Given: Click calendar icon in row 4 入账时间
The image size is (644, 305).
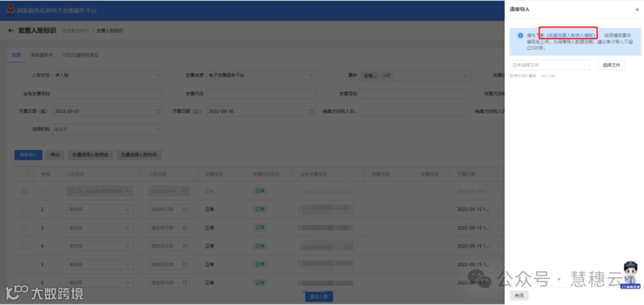Looking at the screenshot, I should click(x=185, y=246).
